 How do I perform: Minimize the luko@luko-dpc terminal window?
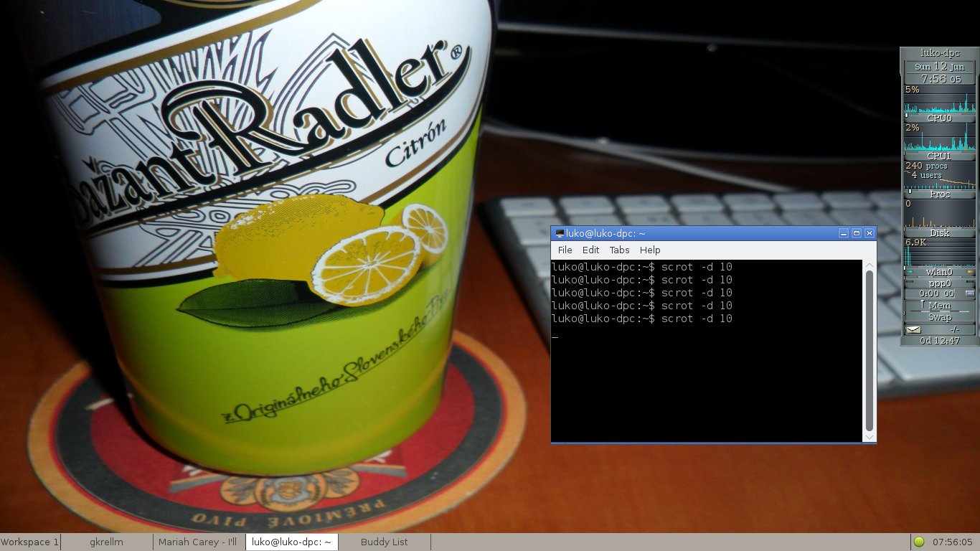pos(844,233)
